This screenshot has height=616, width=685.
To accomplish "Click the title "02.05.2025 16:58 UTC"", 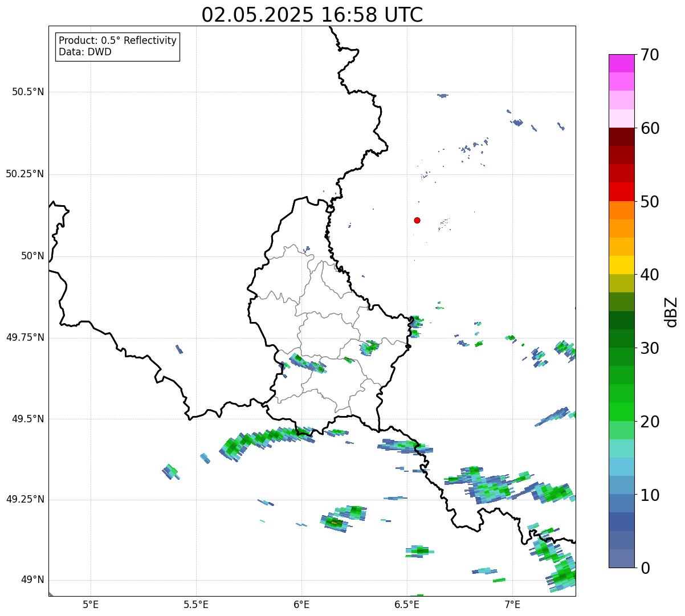I will coord(312,14).
